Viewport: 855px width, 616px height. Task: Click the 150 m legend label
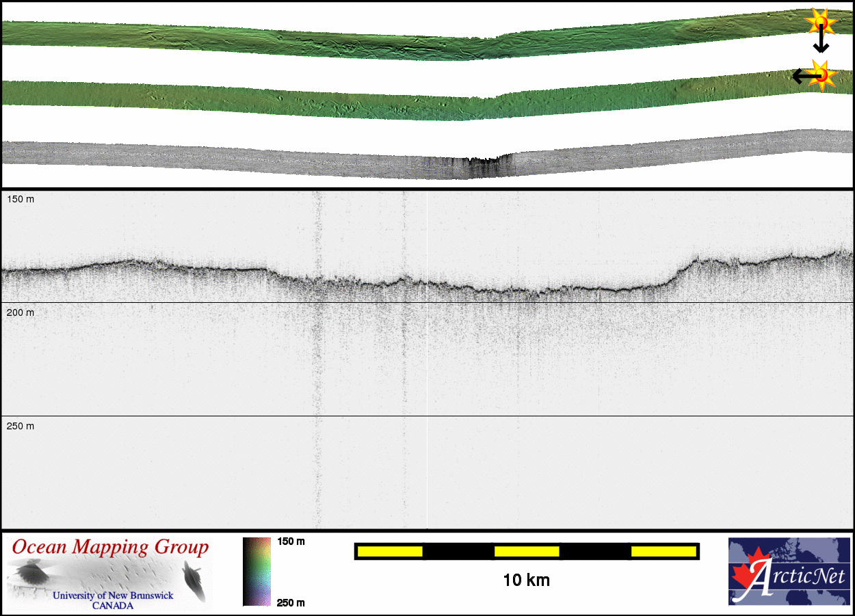tap(291, 541)
